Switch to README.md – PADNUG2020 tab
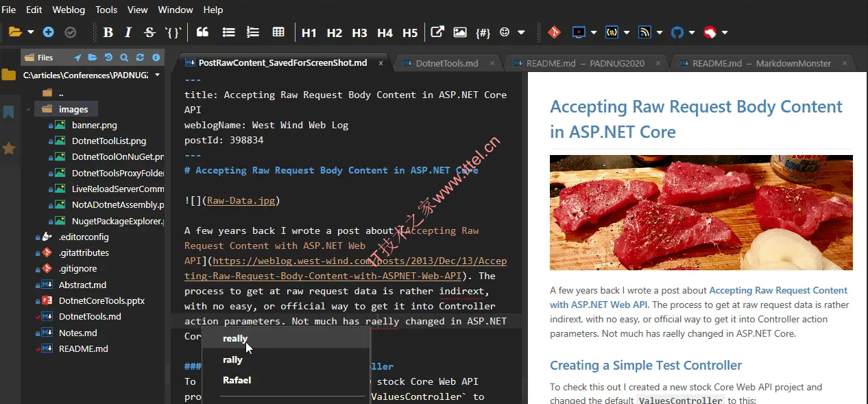This screenshot has height=404, width=868. pyautogui.click(x=586, y=63)
